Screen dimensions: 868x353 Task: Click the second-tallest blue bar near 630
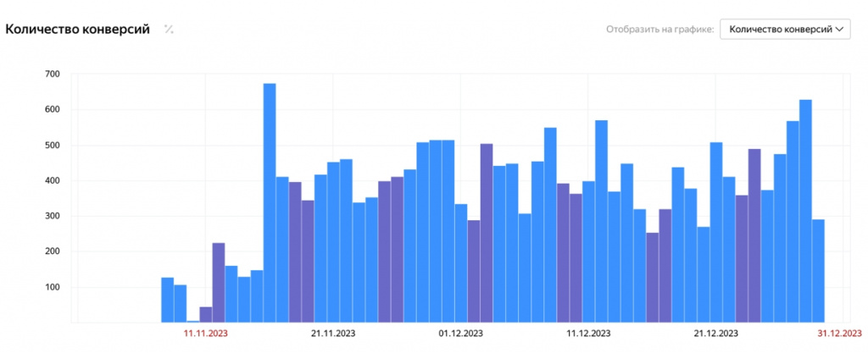(x=805, y=212)
